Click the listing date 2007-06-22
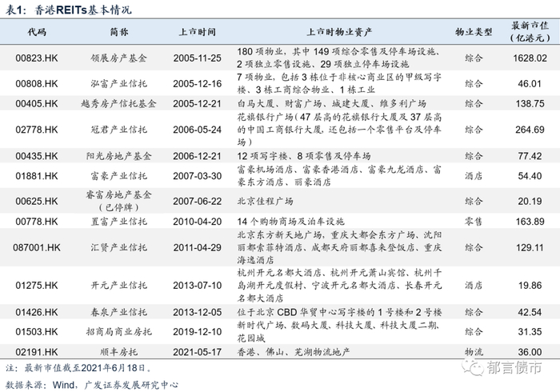 197,201
